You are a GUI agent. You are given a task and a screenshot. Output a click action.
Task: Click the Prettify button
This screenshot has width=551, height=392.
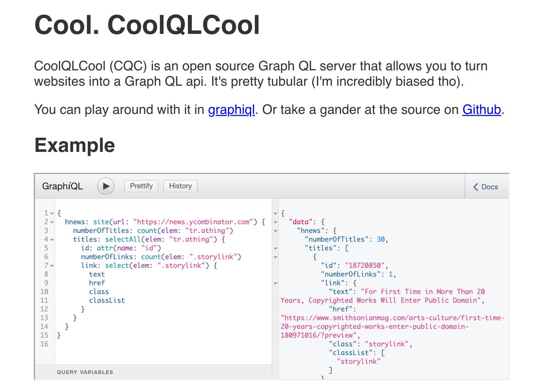pyautogui.click(x=141, y=186)
